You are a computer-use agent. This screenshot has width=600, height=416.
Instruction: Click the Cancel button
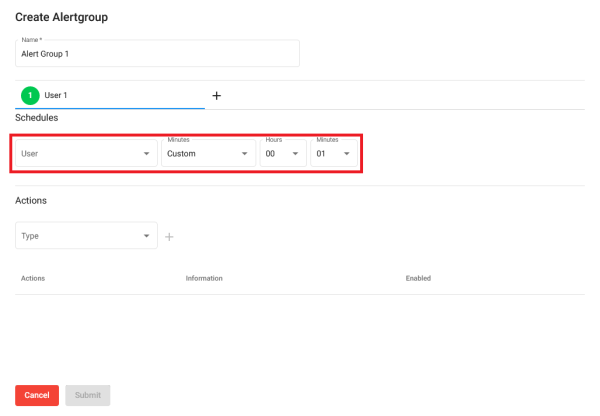[x=37, y=395]
